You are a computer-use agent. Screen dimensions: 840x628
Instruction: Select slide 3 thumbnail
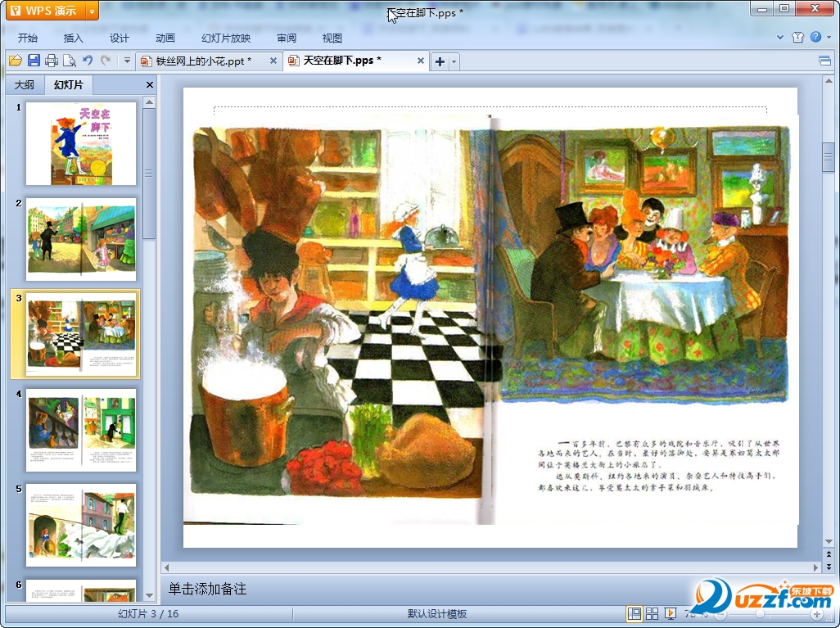(81, 334)
